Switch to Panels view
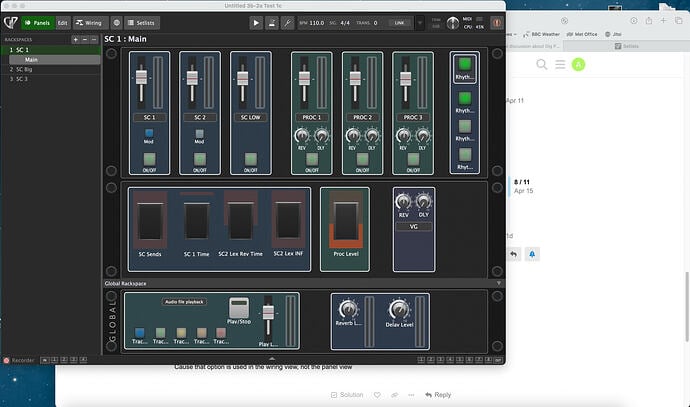Image resolution: width=690 pixels, height=407 pixels. click(38, 23)
